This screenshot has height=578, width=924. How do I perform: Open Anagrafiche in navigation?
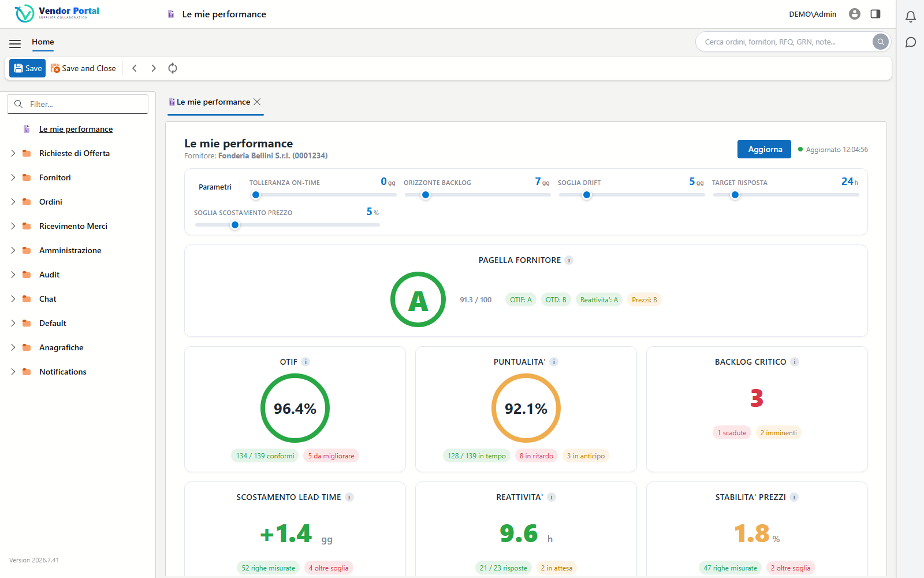(61, 347)
